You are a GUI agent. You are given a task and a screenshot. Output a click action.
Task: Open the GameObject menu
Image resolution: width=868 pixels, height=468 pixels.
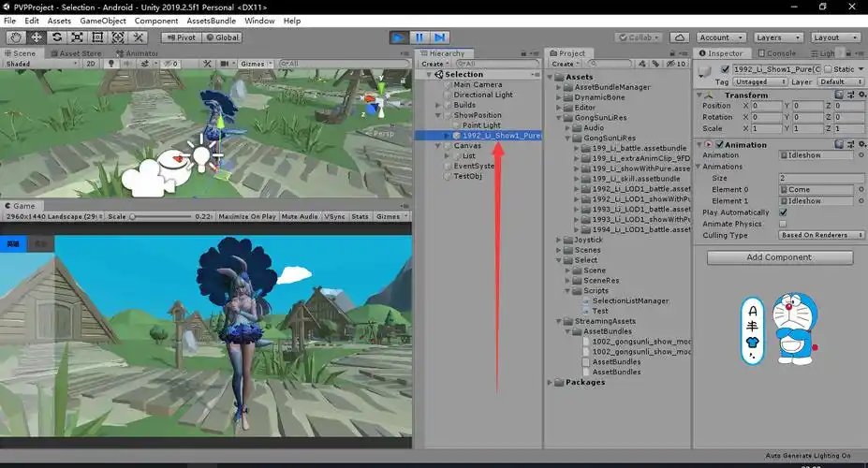tap(103, 21)
